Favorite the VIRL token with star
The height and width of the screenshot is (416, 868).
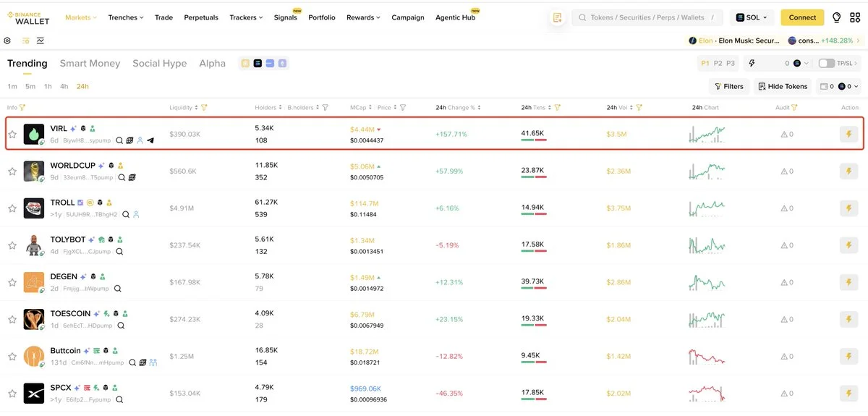pyautogui.click(x=12, y=134)
